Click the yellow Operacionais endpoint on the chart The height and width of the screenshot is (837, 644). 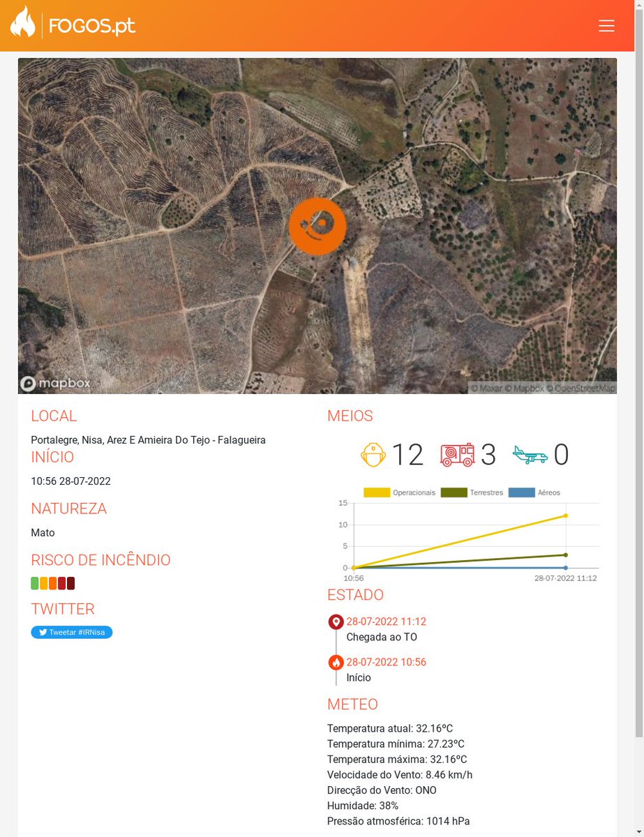tap(567, 515)
